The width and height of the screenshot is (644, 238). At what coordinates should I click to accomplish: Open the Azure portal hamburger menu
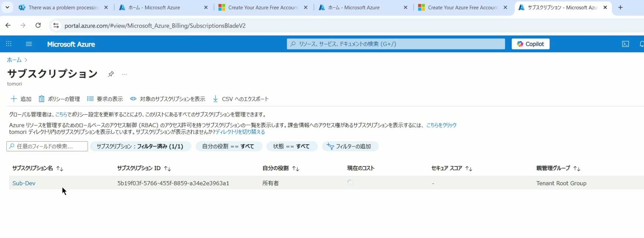(29, 44)
